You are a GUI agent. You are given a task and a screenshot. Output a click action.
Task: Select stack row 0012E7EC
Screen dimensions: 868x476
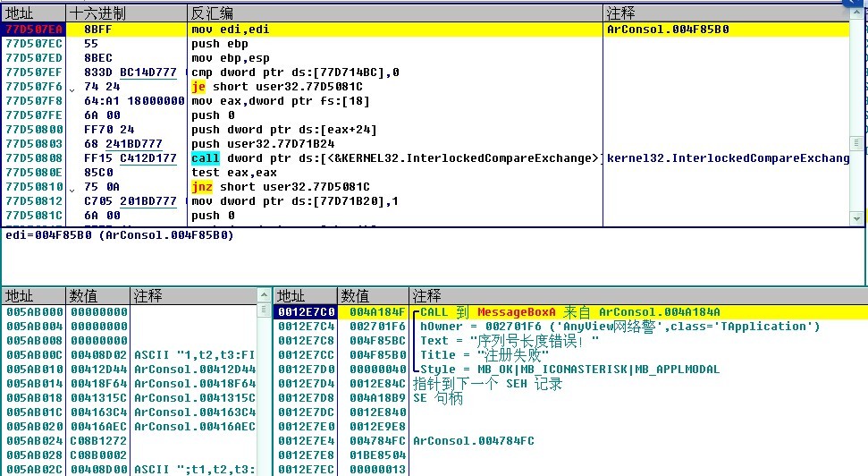[570, 470]
